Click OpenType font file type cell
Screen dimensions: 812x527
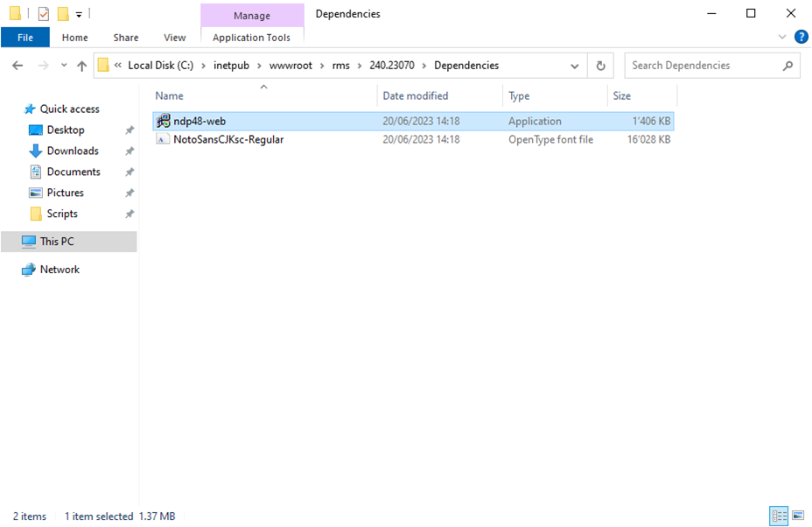pyautogui.click(x=550, y=139)
